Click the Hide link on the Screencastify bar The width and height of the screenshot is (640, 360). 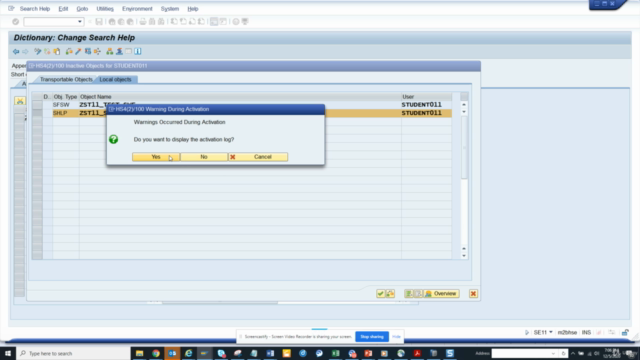(396, 337)
